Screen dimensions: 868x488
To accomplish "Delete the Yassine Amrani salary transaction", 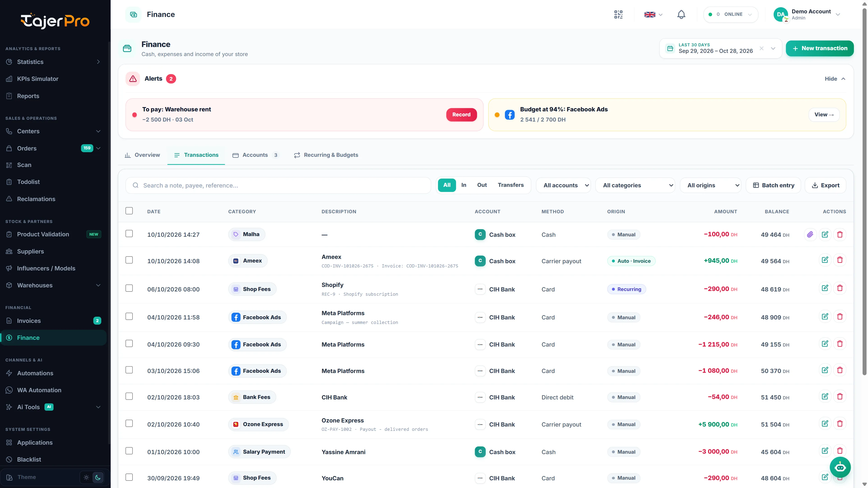I will pyautogui.click(x=840, y=451).
